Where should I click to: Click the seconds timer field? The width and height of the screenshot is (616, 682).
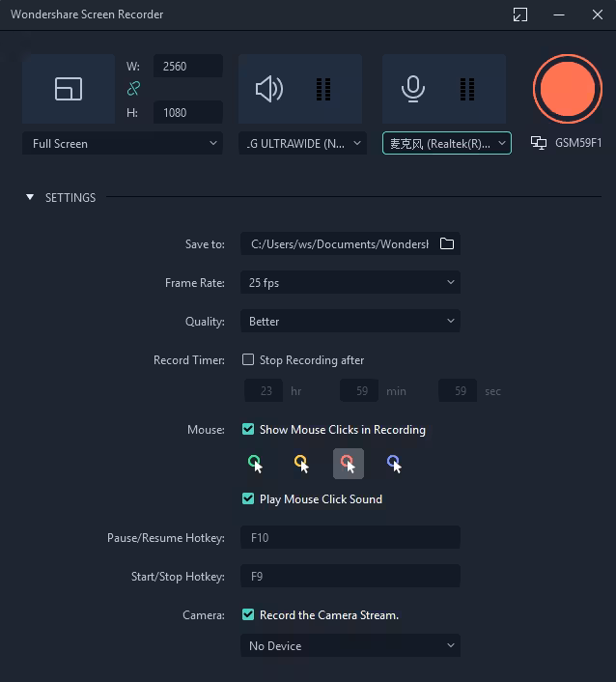point(458,390)
